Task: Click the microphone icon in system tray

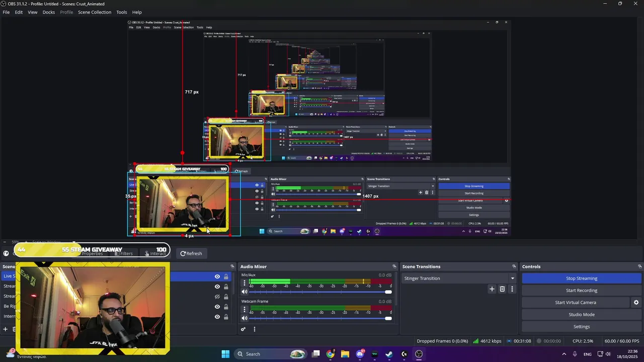Action: [x=575, y=354]
